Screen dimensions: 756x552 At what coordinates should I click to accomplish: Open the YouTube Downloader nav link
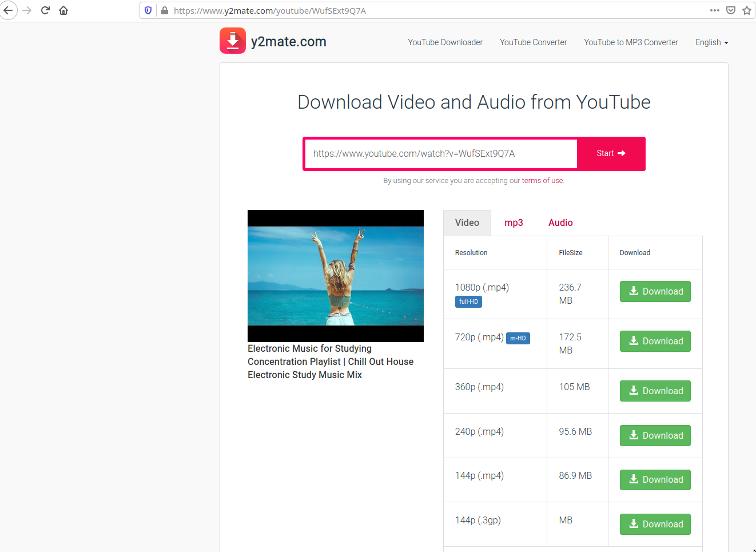click(x=445, y=42)
